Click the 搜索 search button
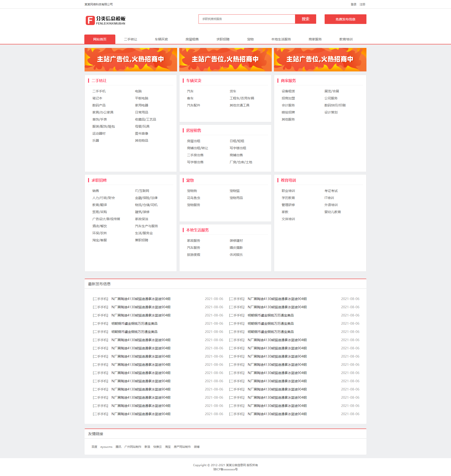This screenshot has width=451, height=476. click(x=305, y=19)
